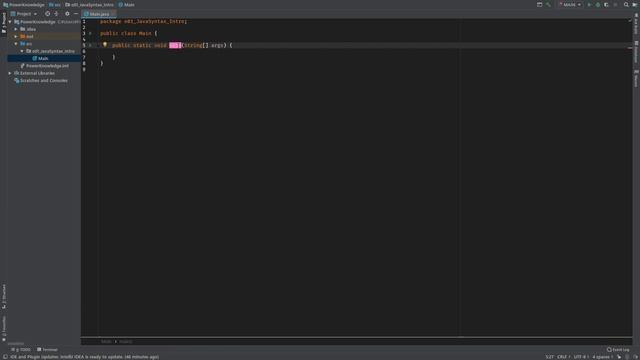Click the Run button in the toolbar
The width and height of the screenshot is (640, 360).
pos(589,4)
